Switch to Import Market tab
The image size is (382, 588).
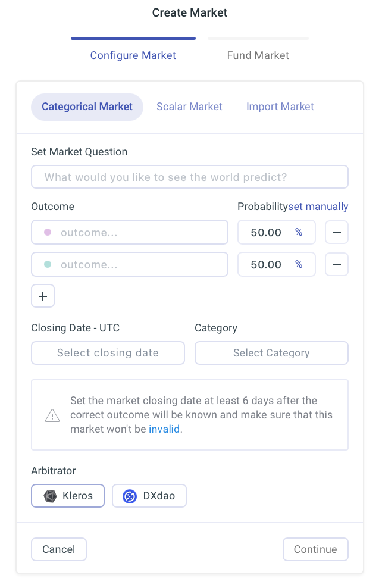[280, 107]
